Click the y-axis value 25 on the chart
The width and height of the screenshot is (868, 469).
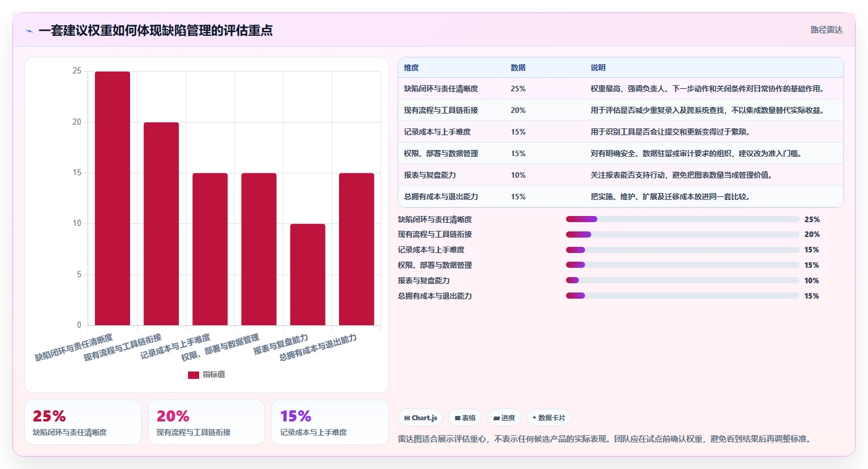point(77,72)
